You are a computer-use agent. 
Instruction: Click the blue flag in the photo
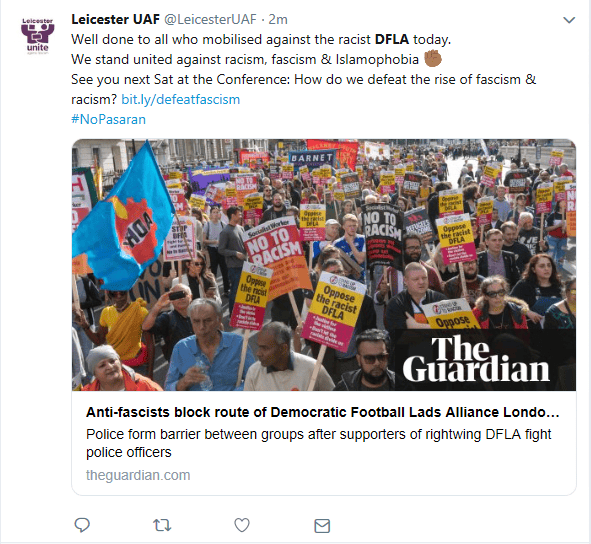[x=123, y=221]
